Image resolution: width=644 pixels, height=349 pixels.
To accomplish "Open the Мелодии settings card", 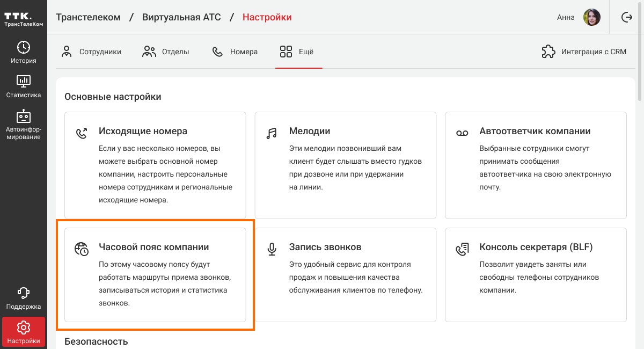I will 345,165.
